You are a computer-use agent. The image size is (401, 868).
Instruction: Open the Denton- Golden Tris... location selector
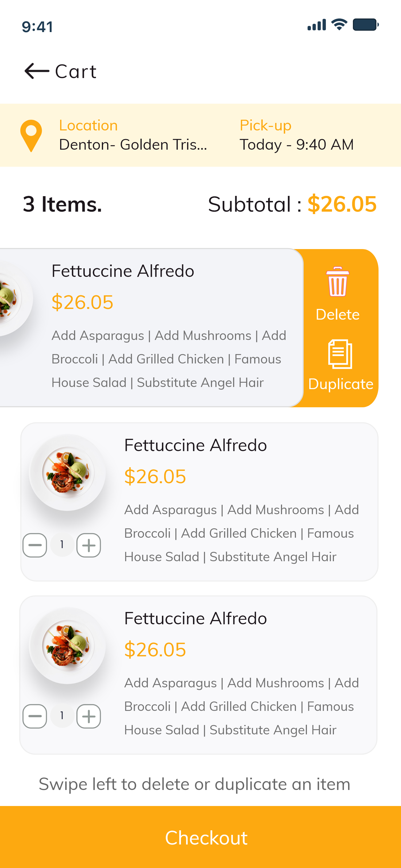[133, 144]
